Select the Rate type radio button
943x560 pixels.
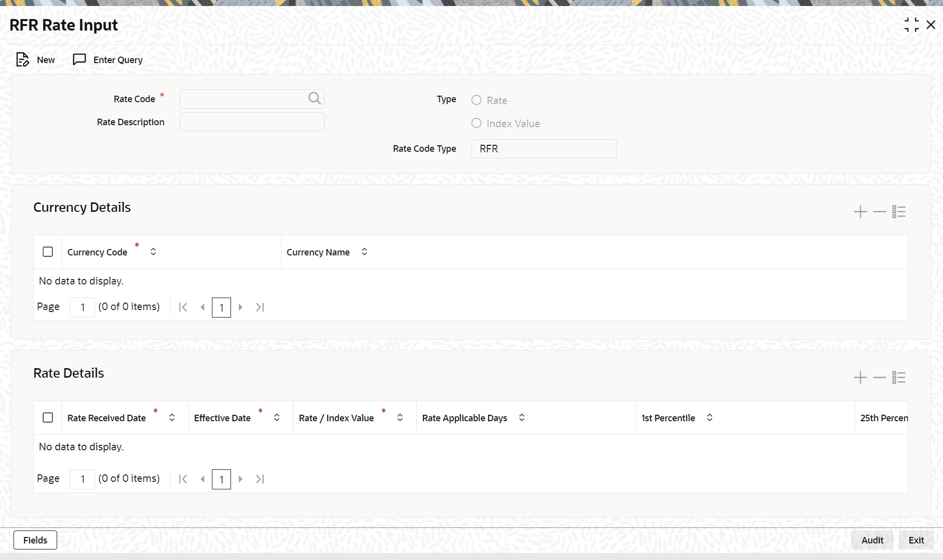tap(477, 100)
